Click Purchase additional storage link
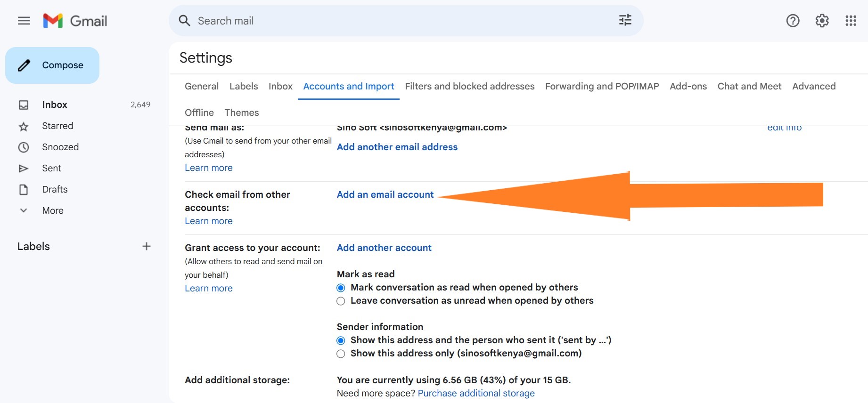The width and height of the screenshot is (868, 403). pos(476,393)
